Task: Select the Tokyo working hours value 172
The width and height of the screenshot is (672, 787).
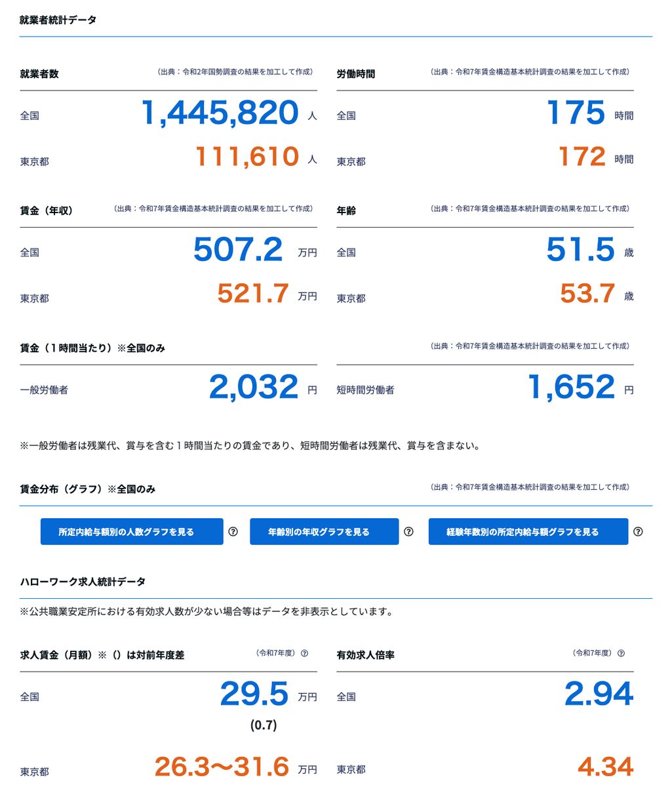Action: click(x=582, y=157)
